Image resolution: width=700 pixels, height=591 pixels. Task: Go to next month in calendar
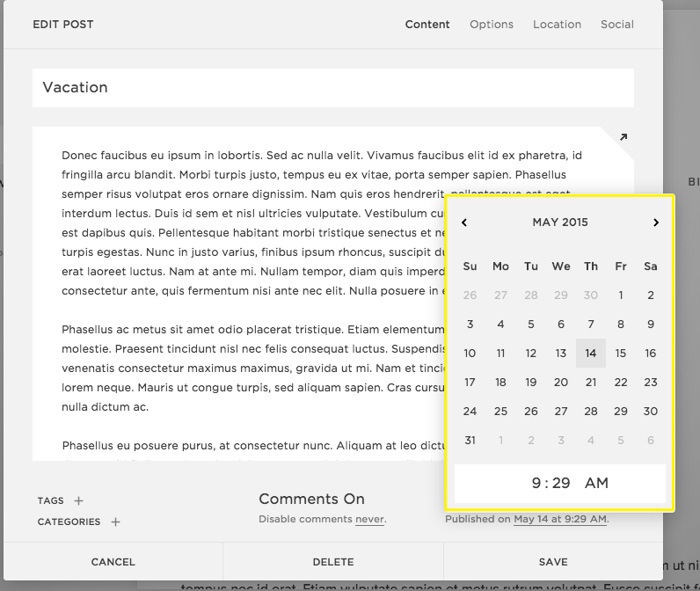coord(656,223)
